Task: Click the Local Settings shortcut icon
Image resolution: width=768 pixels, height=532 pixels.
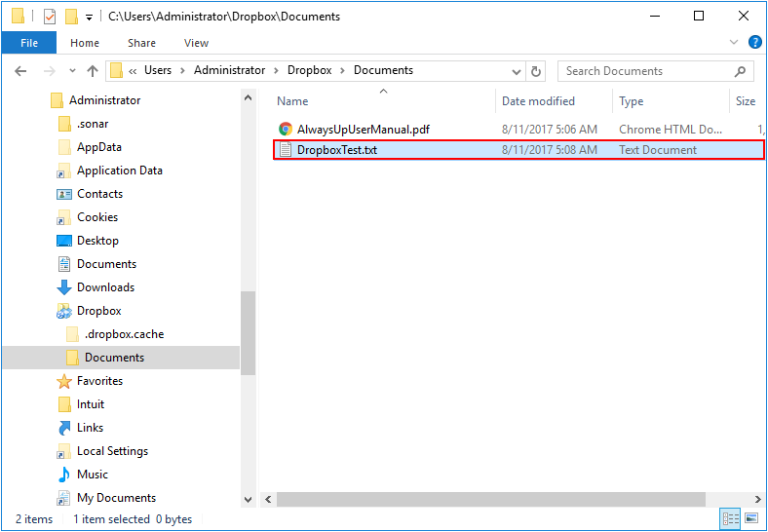Action: pyautogui.click(x=64, y=451)
